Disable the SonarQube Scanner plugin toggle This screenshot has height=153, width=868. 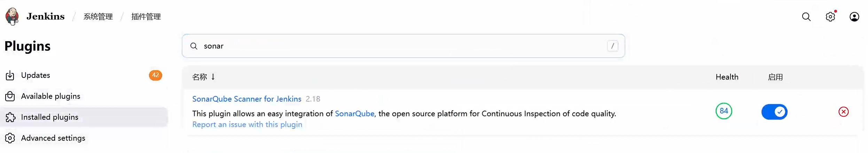point(774,112)
